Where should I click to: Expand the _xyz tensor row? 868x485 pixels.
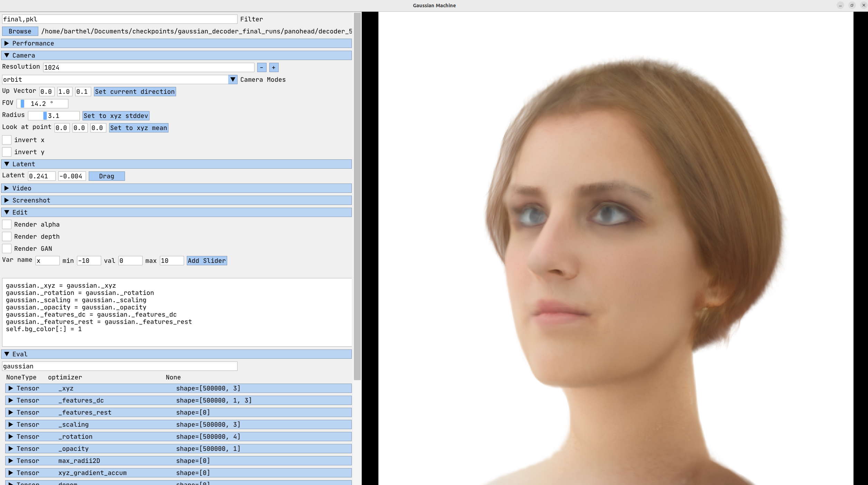11,388
